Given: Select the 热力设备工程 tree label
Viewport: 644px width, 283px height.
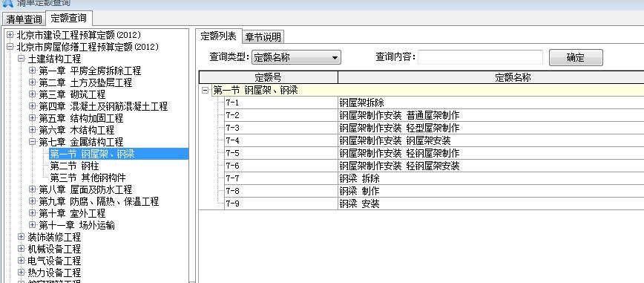Looking at the screenshot, I should (54, 273).
